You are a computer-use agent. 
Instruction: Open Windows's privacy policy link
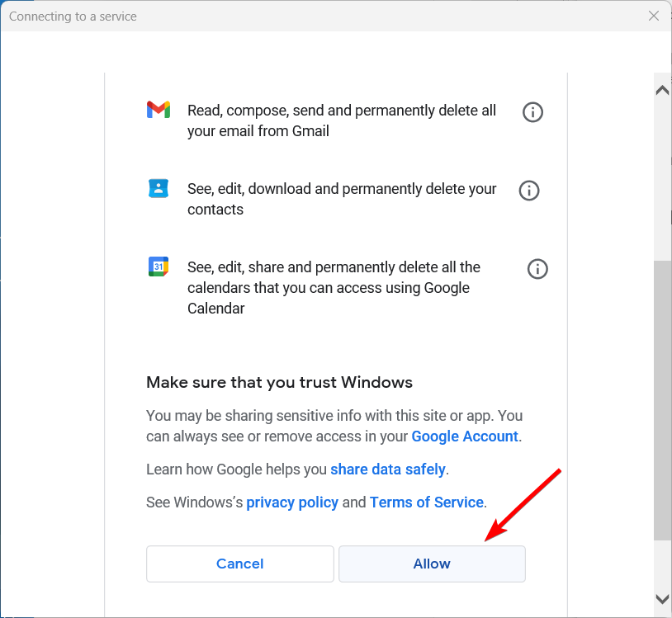click(292, 502)
